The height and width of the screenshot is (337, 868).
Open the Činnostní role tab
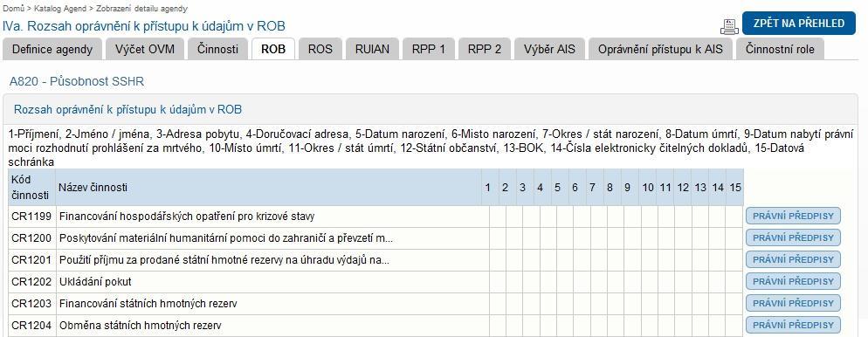[x=780, y=49]
